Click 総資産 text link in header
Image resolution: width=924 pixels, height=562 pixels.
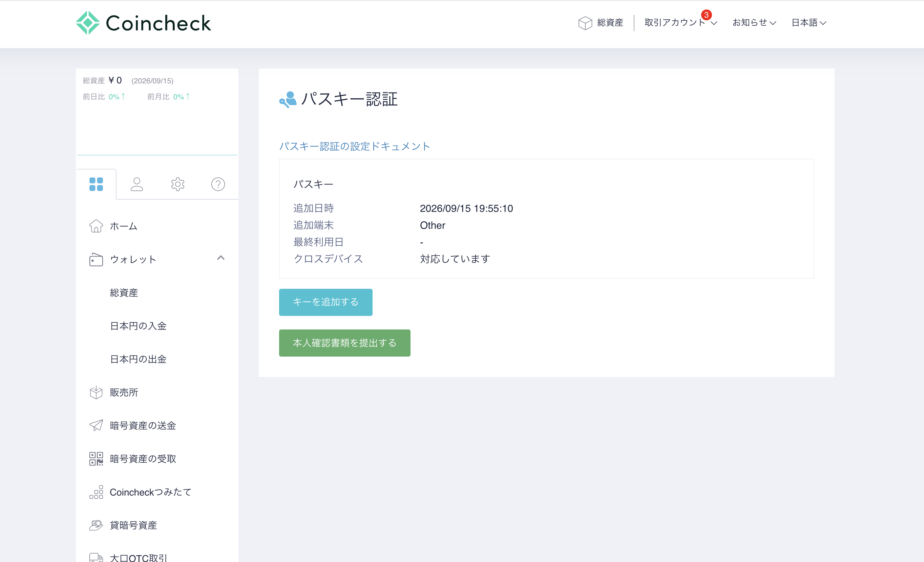tap(610, 23)
